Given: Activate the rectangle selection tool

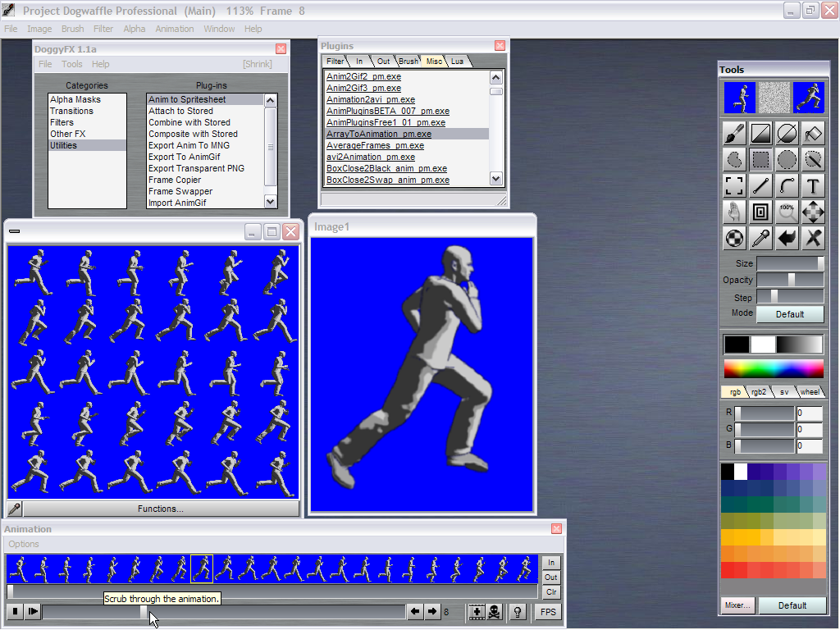Looking at the screenshot, I should (760, 160).
